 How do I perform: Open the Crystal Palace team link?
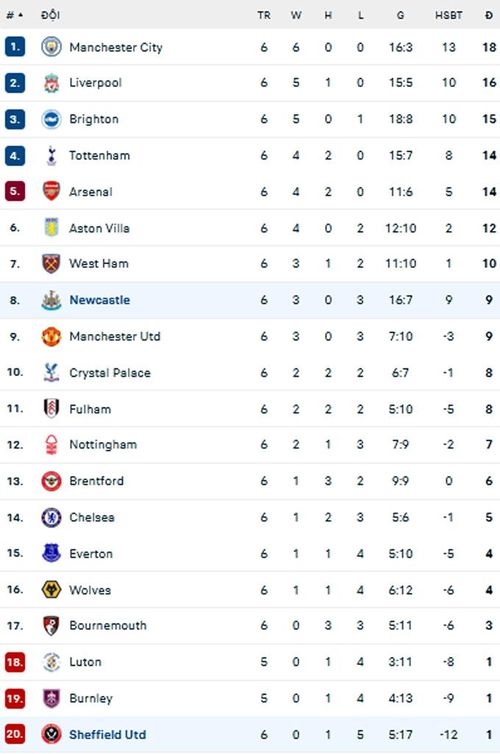pos(110,373)
